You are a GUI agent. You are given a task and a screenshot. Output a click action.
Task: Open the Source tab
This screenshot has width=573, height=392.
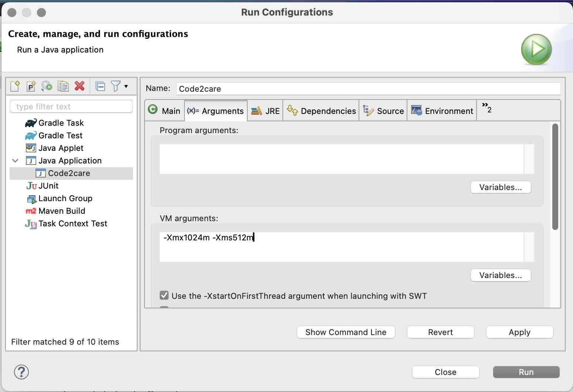383,110
